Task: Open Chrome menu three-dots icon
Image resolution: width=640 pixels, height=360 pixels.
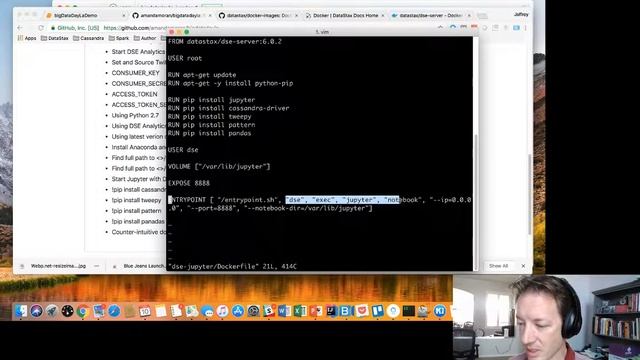Action: click(526, 28)
